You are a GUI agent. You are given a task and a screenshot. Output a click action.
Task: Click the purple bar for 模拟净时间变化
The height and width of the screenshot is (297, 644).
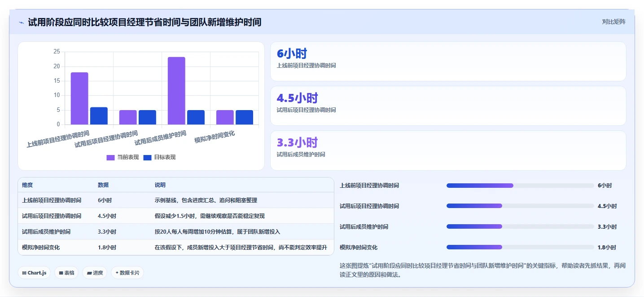tap(225, 117)
